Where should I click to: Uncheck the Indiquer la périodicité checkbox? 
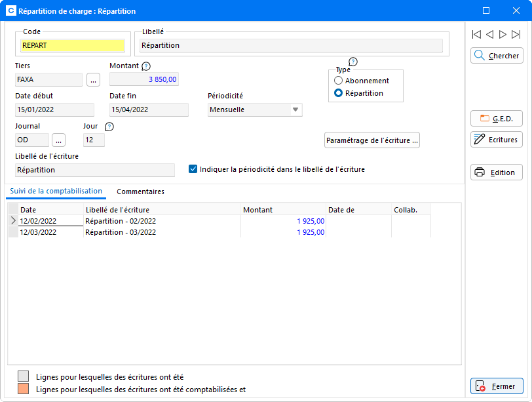[x=193, y=169]
